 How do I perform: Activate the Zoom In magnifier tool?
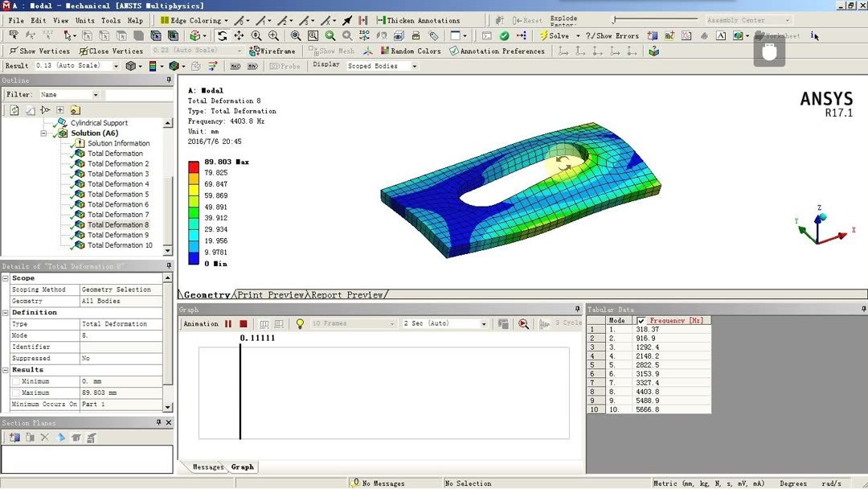[x=272, y=36]
